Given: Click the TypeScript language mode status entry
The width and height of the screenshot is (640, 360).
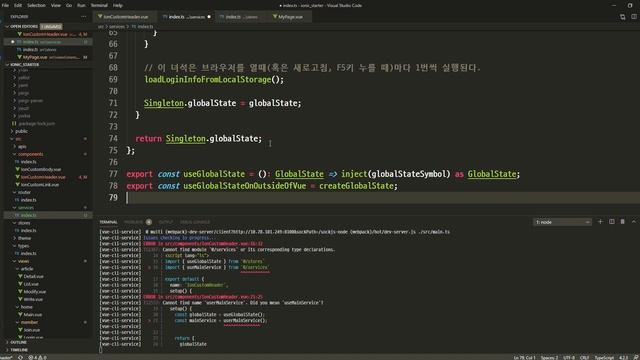Looking at the screenshot, I should [x=604, y=357].
